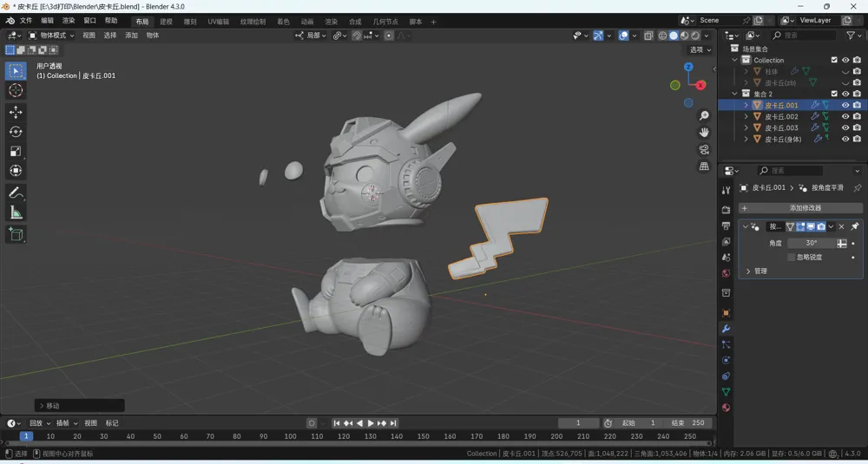The width and height of the screenshot is (868, 464).
Task: Select the Annotate tool
Action: point(16,193)
